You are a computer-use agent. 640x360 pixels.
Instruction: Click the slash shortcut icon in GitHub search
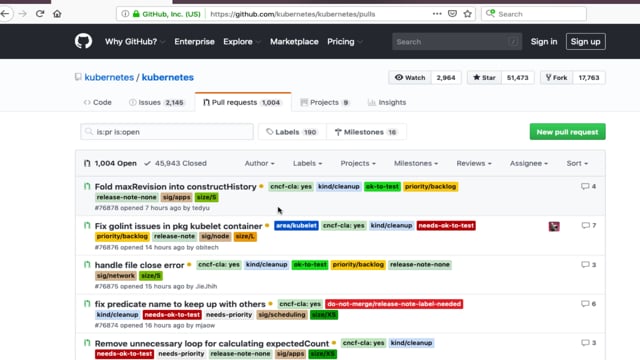click(513, 42)
